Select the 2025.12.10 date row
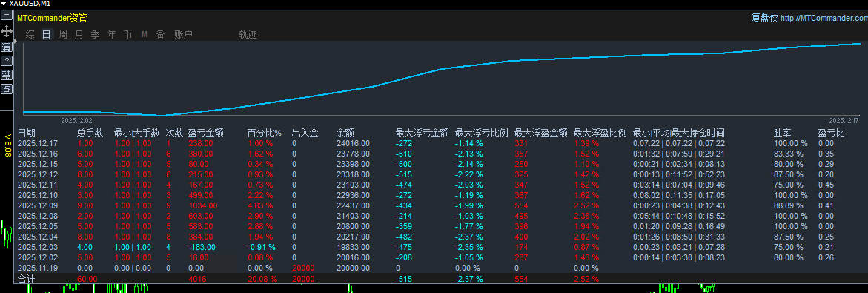The height and width of the screenshot is (293, 868). point(38,196)
